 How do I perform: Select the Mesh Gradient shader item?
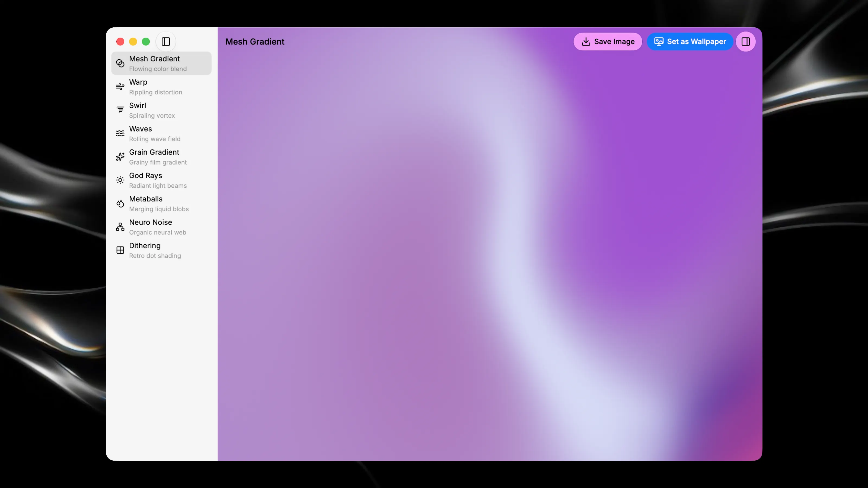tap(161, 63)
